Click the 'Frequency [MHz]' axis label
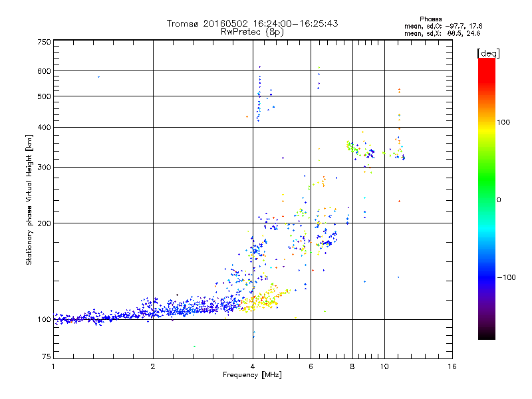 click(x=252, y=375)
